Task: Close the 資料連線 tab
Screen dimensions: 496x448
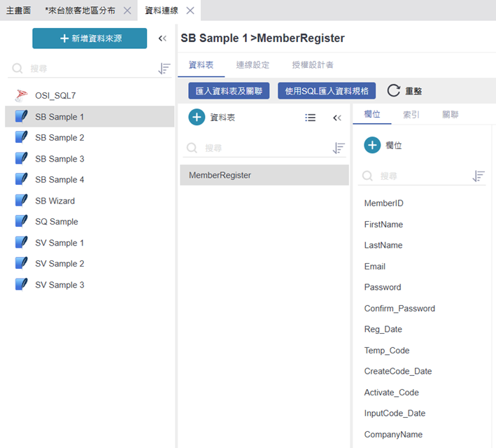Action: coord(190,10)
